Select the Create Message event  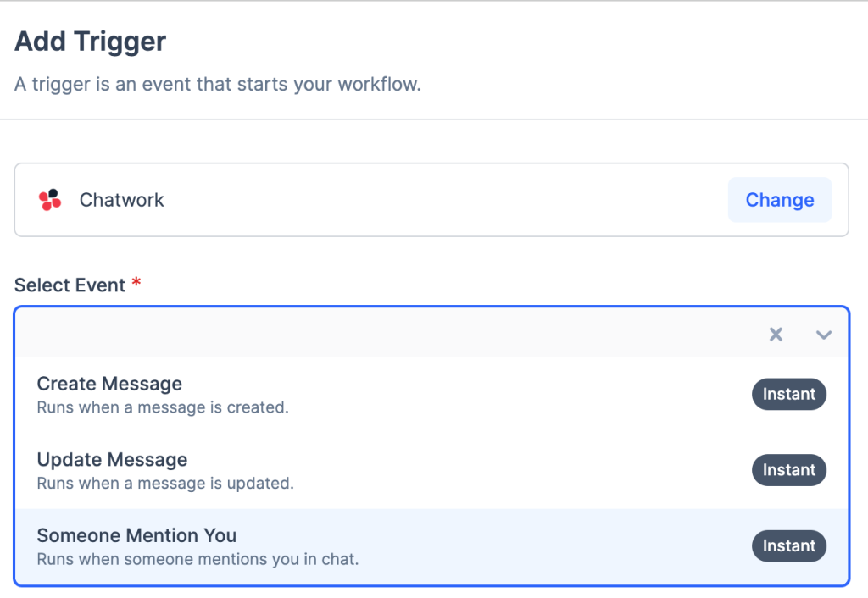click(109, 384)
